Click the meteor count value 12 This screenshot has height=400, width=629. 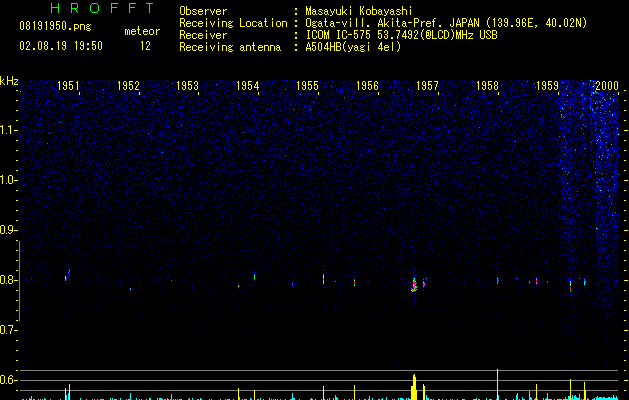(145, 46)
